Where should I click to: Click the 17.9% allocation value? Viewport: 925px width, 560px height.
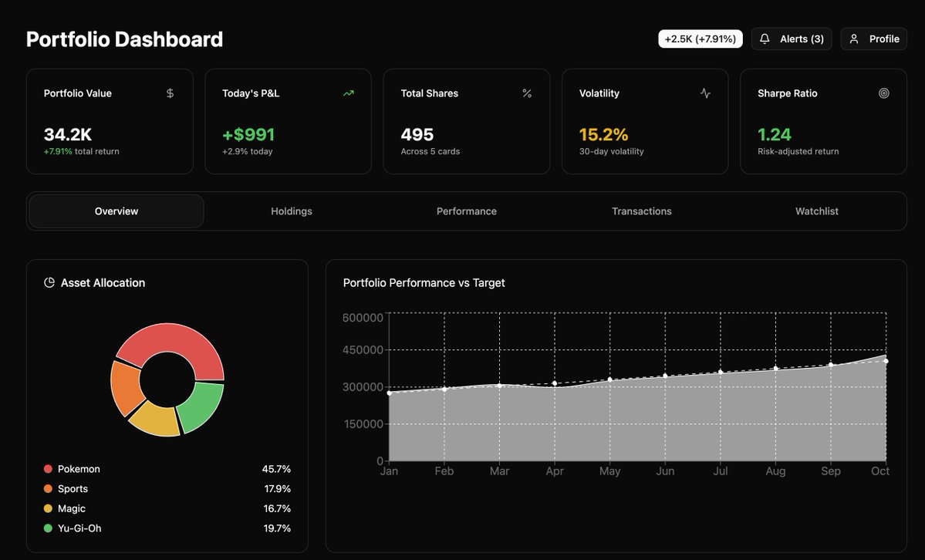(x=277, y=488)
